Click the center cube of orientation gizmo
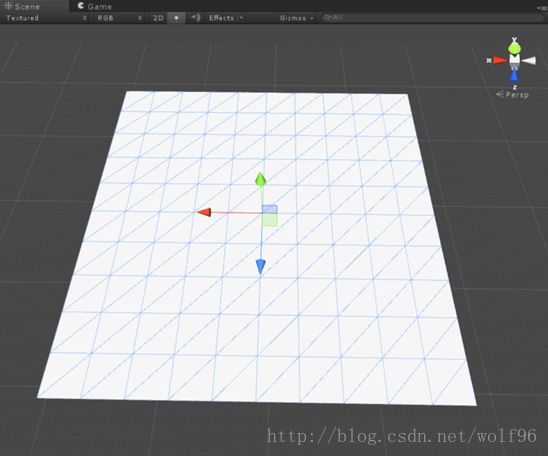548x456 pixels. pyautogui.click(x=514, y=59)
